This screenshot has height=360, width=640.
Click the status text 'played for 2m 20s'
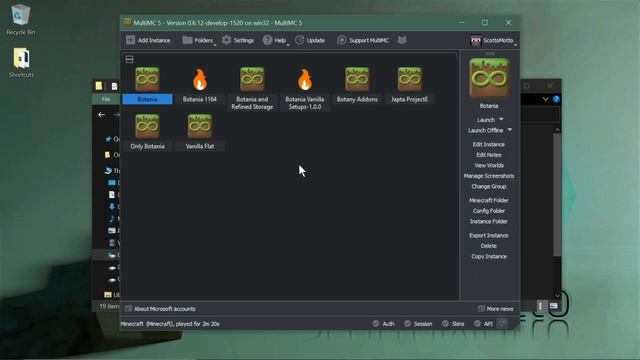[194, 324]
